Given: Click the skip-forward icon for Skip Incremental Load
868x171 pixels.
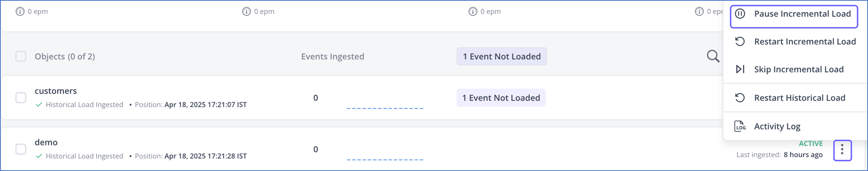Looking at the screenshot, I should point(740,69).
